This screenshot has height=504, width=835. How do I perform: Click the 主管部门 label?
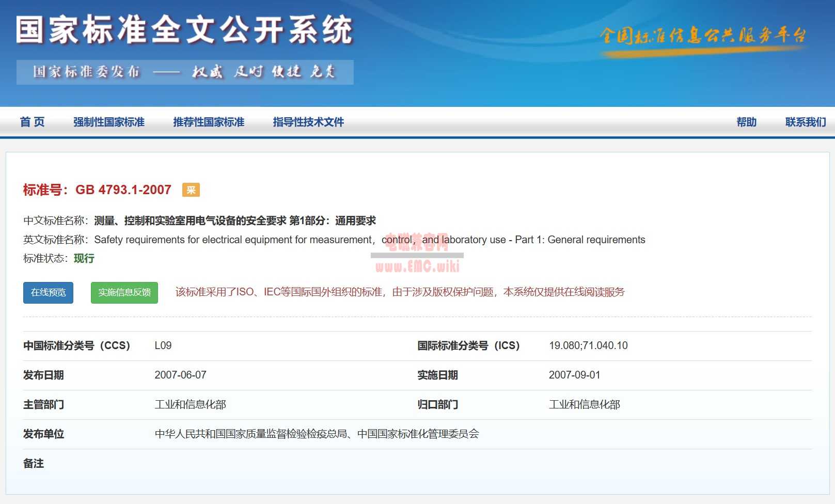[43, 404]
